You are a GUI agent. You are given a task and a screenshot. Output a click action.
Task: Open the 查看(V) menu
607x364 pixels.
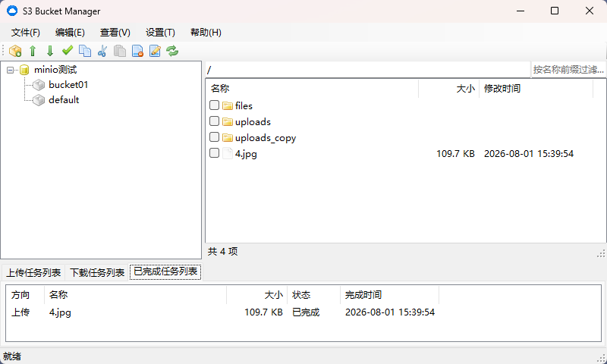click(115, 33)
